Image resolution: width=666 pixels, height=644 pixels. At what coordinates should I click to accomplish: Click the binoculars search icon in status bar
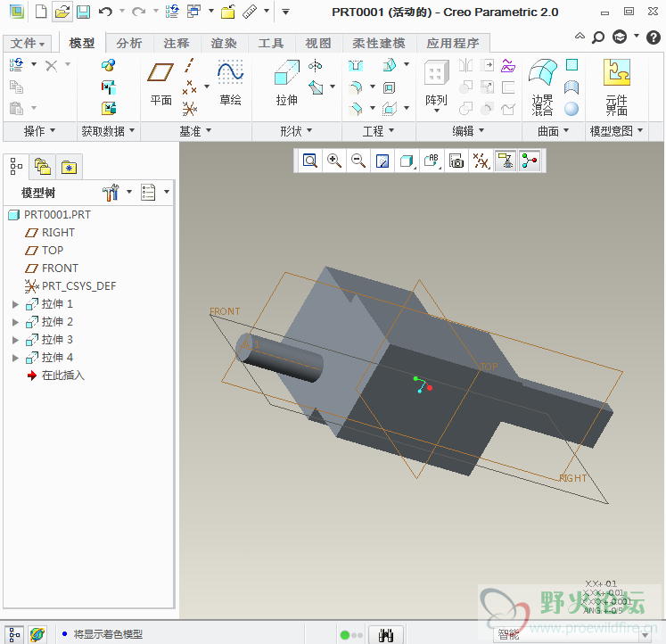(386, 635)
